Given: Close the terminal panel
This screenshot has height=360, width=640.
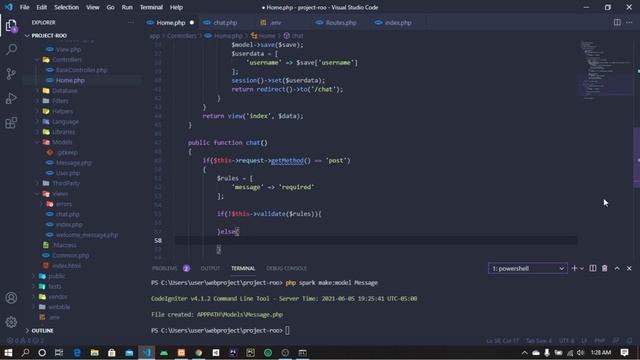Looking at the screenshot, I should [629, 268].
